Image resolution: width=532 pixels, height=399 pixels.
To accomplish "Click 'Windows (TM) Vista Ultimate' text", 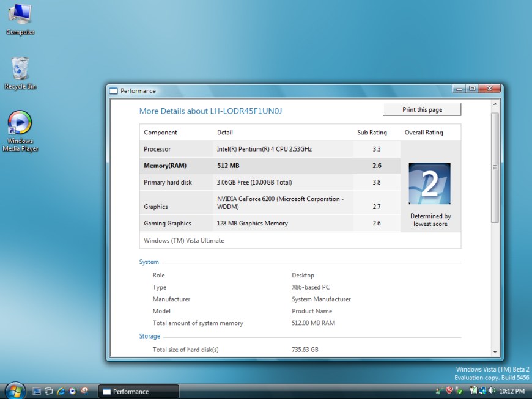I will 184,240.
